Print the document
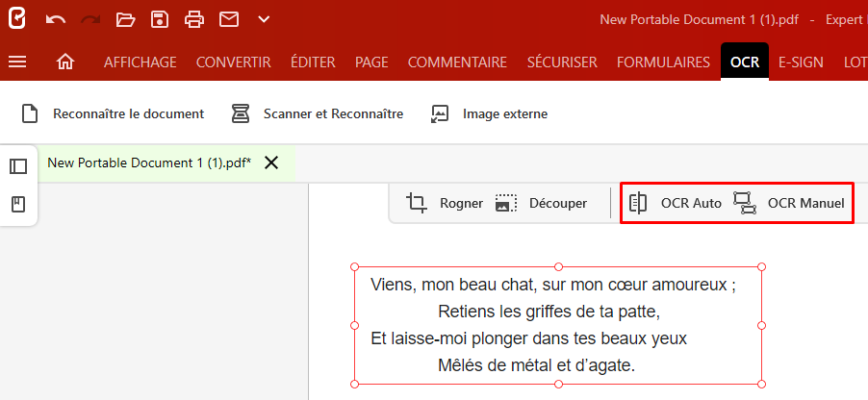Screen dimensions: 868x400 tap(194, 20)
